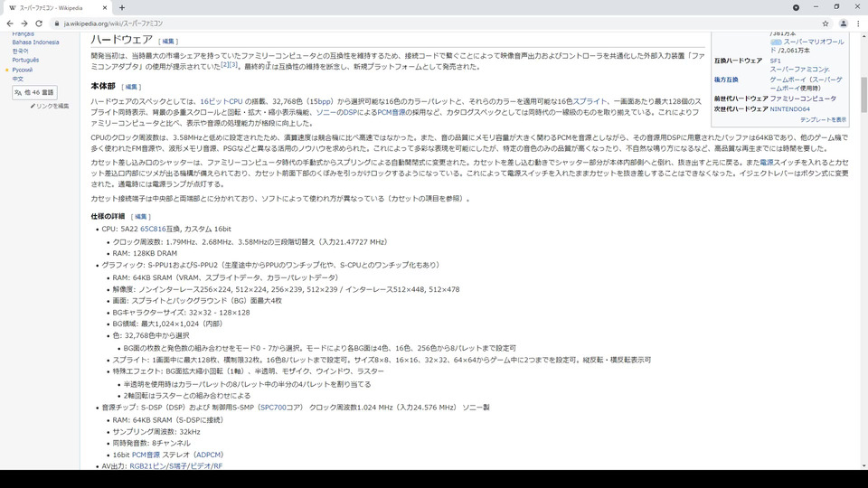Open the ビデオ link in AV出力 line
This screenshot has width=868, height=488.
click(199, 466)
